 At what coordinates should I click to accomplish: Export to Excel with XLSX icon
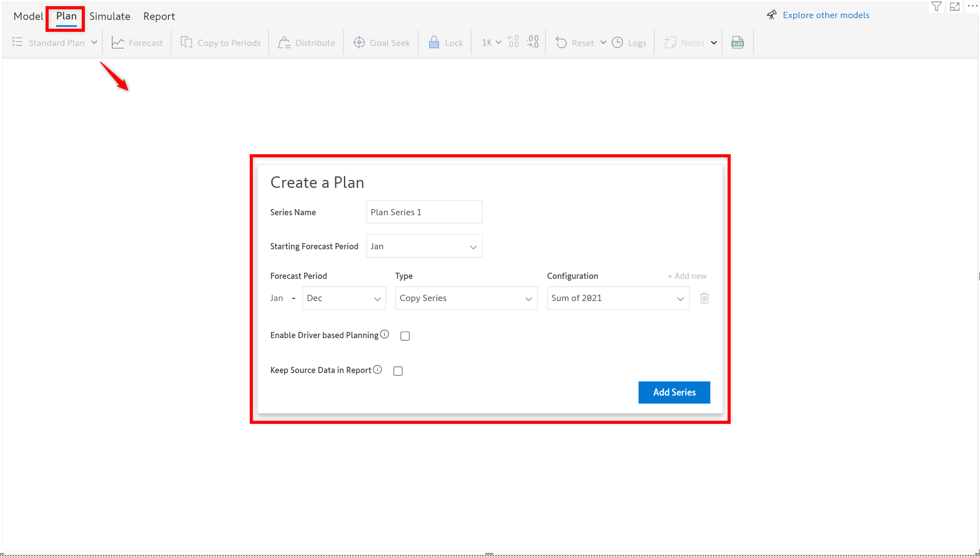click(x=737, y=43)
